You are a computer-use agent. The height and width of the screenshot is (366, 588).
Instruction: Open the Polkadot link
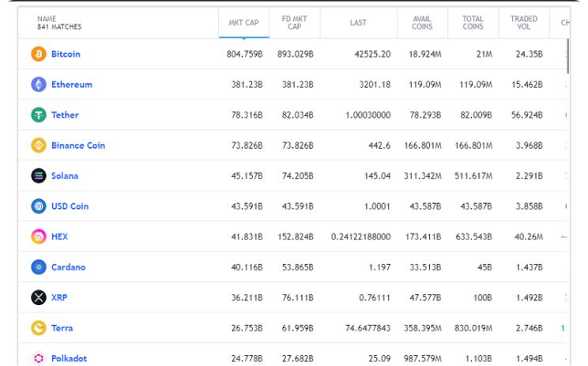tap(69, 358)
